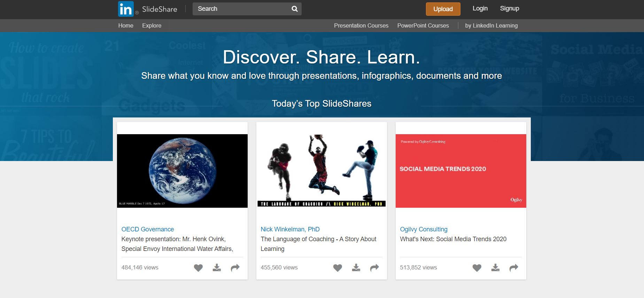This screenshot has width=644, height=298.
Task: Click the 513,852 views text
Action: click(418, 267)
